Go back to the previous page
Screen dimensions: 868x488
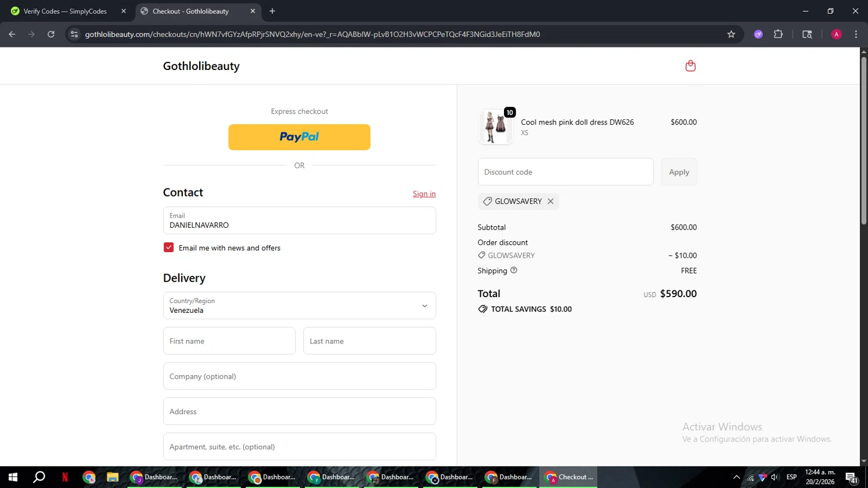pyautogui.click(x=12, y=34)
